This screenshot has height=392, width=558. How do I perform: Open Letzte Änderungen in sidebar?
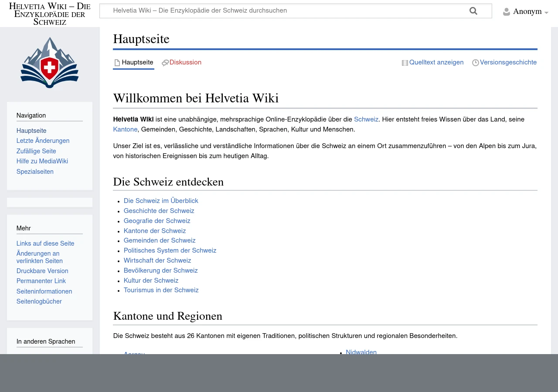43,141
